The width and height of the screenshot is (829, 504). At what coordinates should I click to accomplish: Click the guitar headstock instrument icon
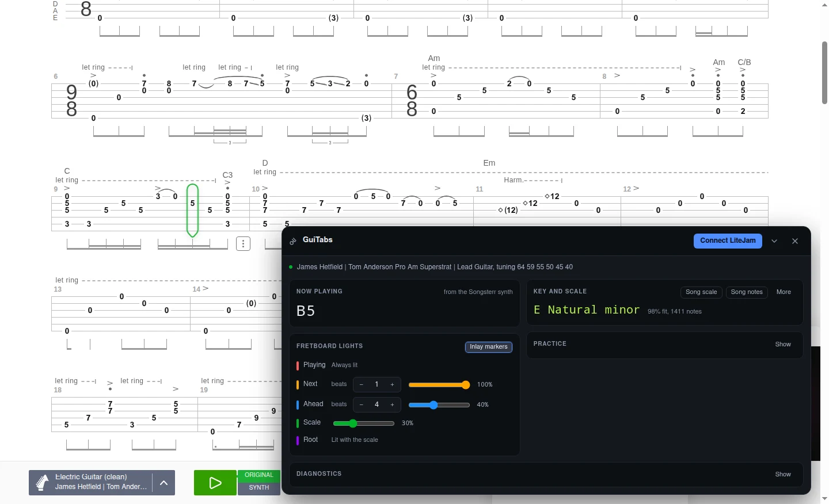click(42, 483)
